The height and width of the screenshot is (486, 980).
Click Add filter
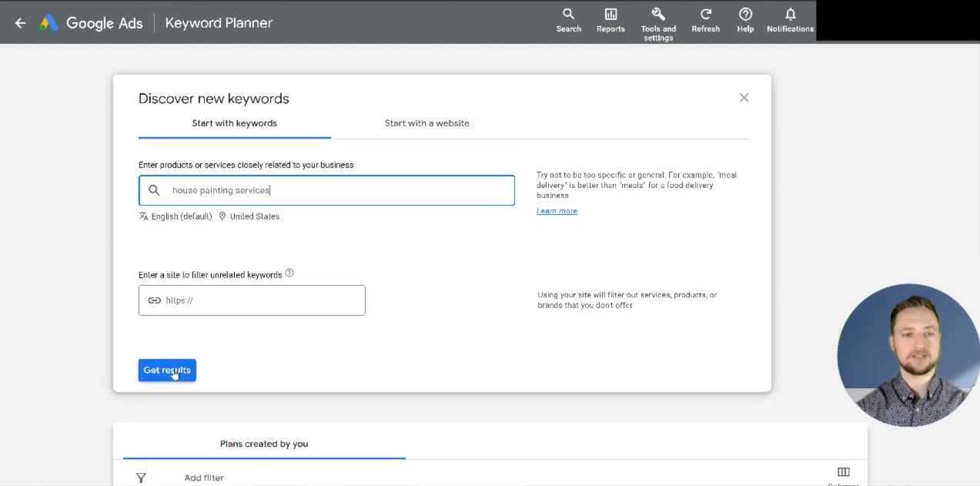tap(204, 478)
